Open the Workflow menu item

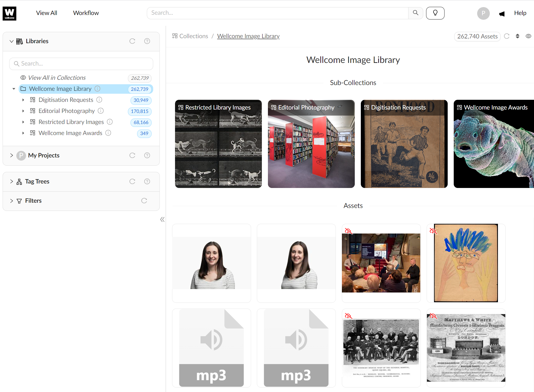[x=86, y=13]
